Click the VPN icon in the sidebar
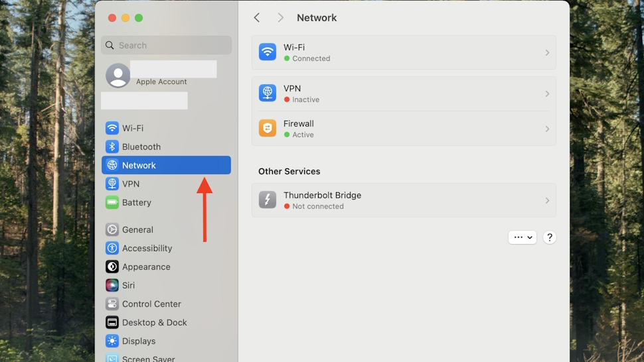Screen dimensions: 644x362 pos(112,184)
